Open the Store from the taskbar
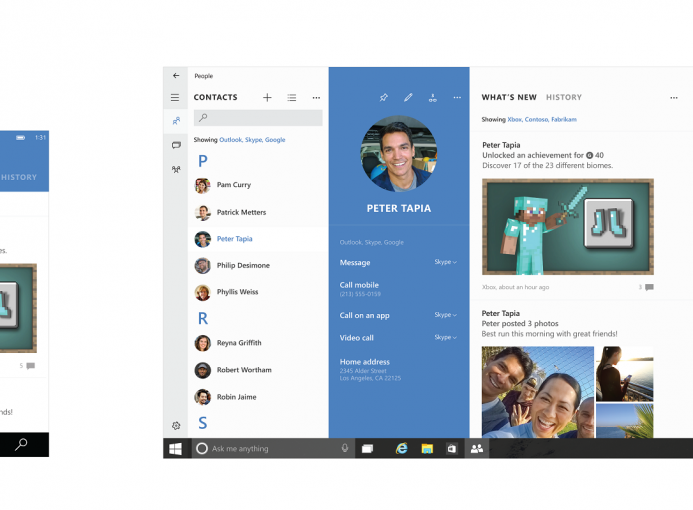This screenshot has height=510, width=693. (x=452, y=449)
